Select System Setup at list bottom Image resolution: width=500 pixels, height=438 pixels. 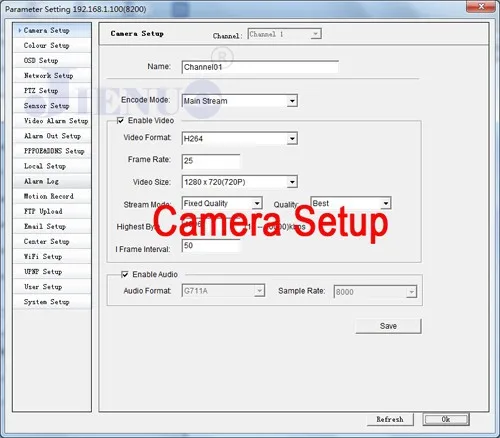click(x=52, y=302)
